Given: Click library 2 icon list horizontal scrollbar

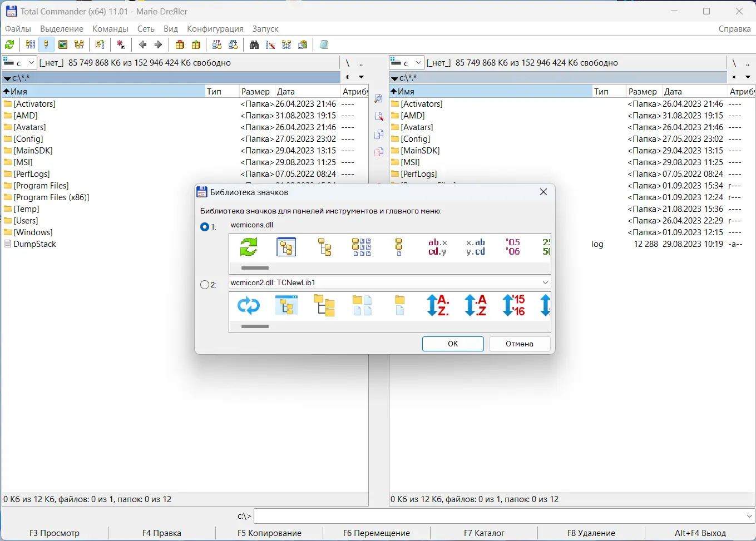Looking at the screenshot, I should (x=255, y=326).
